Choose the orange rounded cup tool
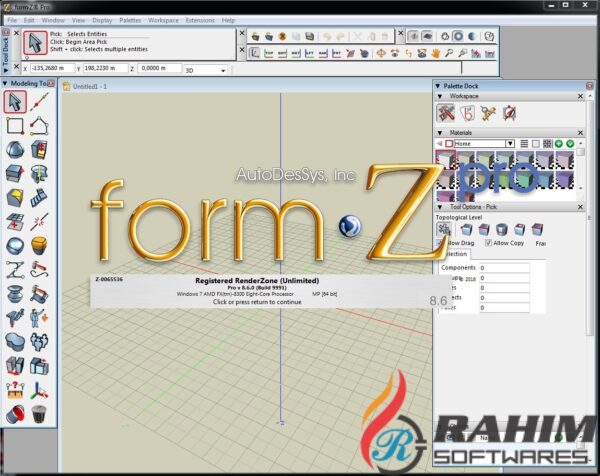Image resolution: width=600 pixels, height=476 pixels. [39, 245]
